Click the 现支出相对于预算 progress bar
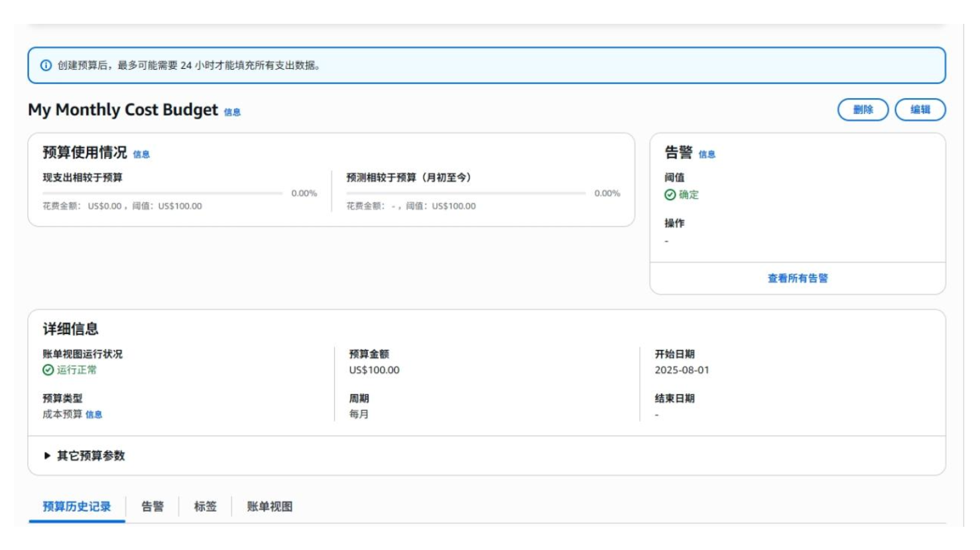The width and height of the screenshot is (980, 550). click(162, 193)
